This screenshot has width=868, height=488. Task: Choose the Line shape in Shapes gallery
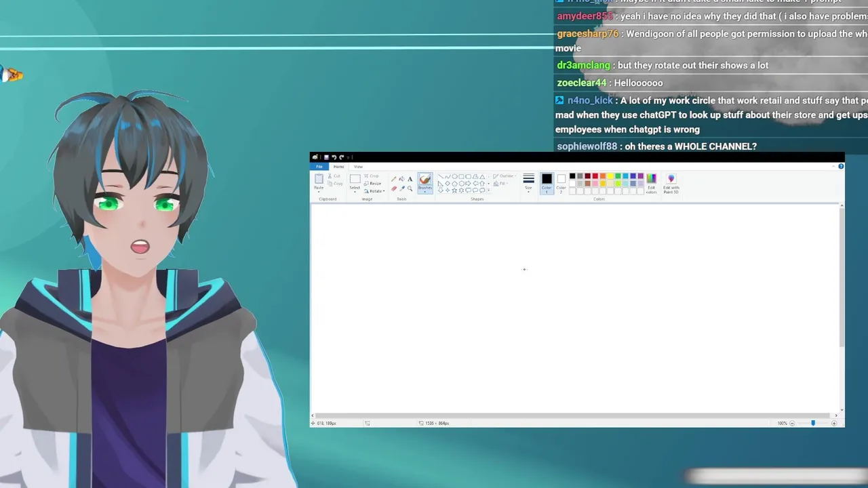coord(441,177)
